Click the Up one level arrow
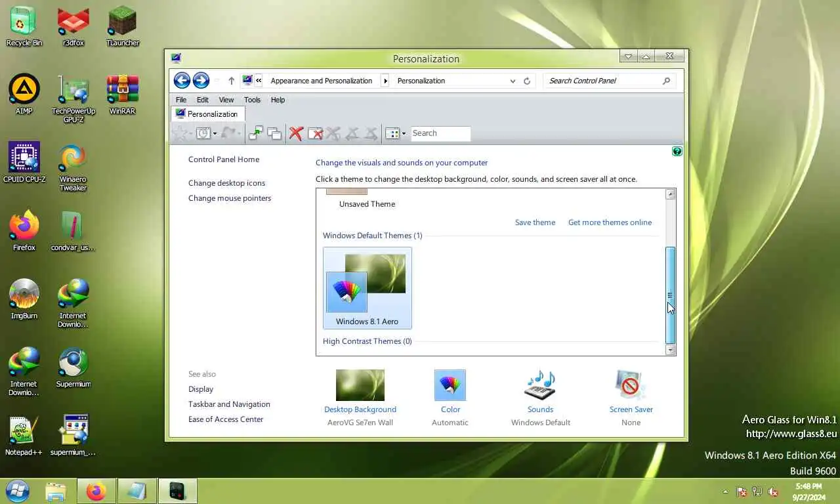Image resolution: width=840 pixels, height=504 pixels. pos(231,81)
